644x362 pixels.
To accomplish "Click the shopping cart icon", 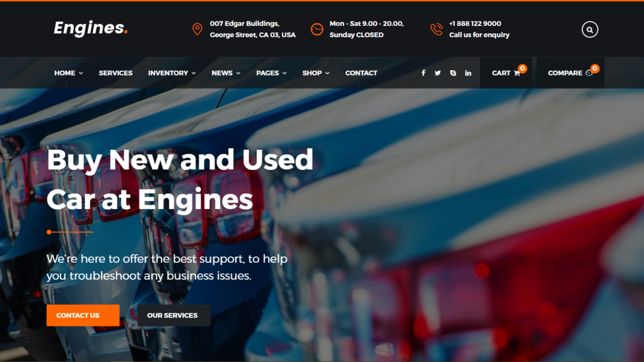I will pyautogui.click(x=517, y=73).
